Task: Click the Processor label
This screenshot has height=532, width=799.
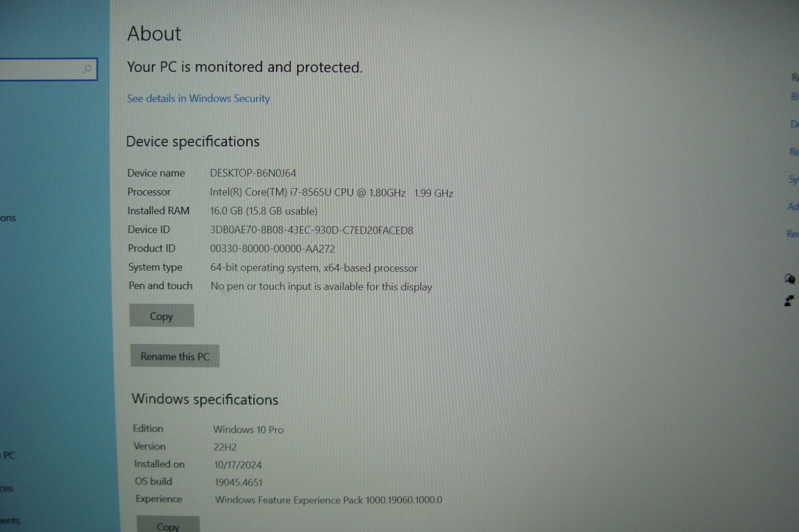Action: (x=149, y=192)
